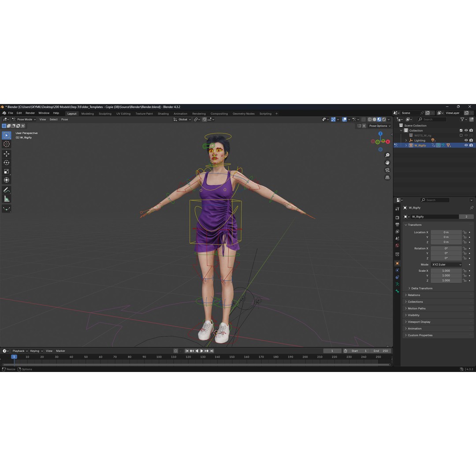
Task: Open the View Layer properties tab
Action: (397, 231)
